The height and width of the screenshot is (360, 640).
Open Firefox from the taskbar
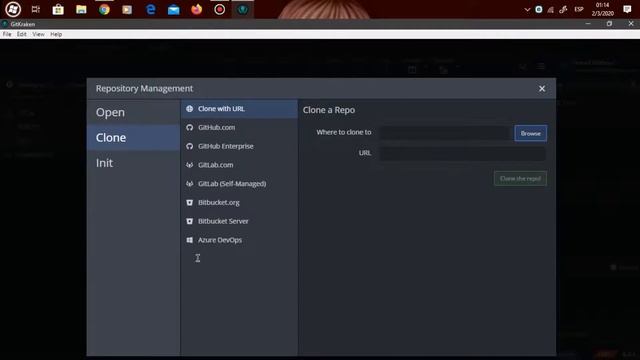pos(196,9)
